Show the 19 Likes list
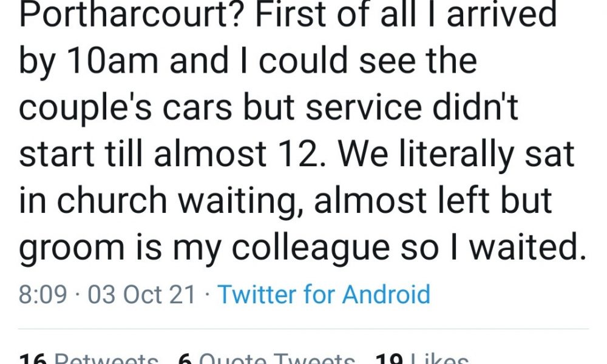This screenshot has height=364, width=607. click(x=422, y=359)
